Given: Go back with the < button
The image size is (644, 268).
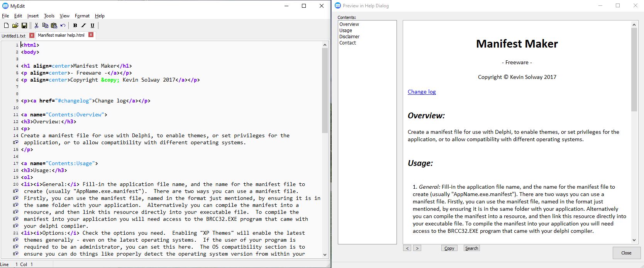Looking at the screenshot, I should pos(407,248).
